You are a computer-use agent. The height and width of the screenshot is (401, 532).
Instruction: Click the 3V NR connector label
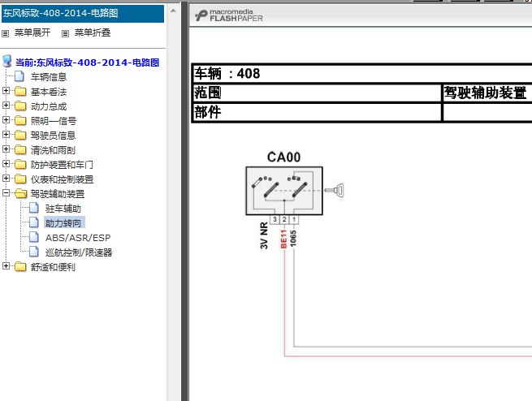tap(264, 236)
